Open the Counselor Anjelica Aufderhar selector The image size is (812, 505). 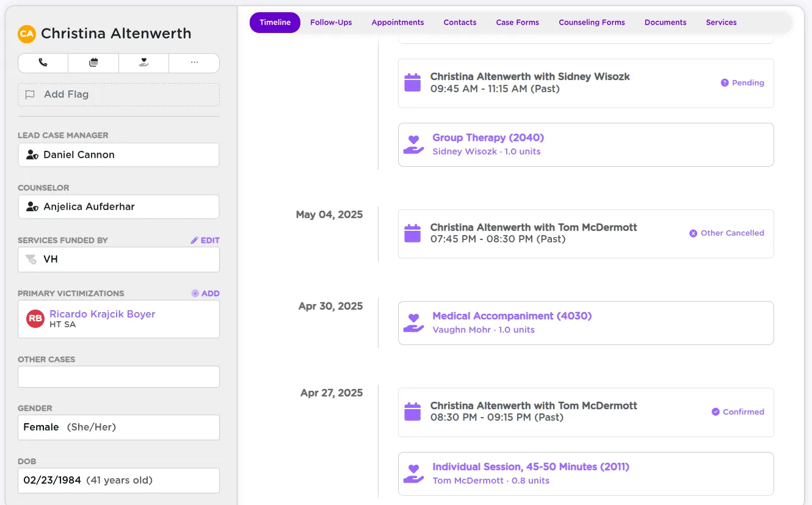click(118, 206)
